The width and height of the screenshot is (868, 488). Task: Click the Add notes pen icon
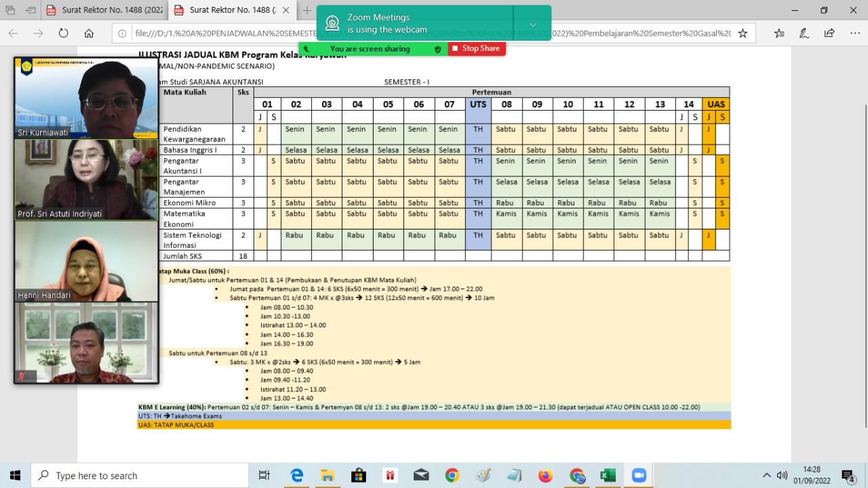804,33
